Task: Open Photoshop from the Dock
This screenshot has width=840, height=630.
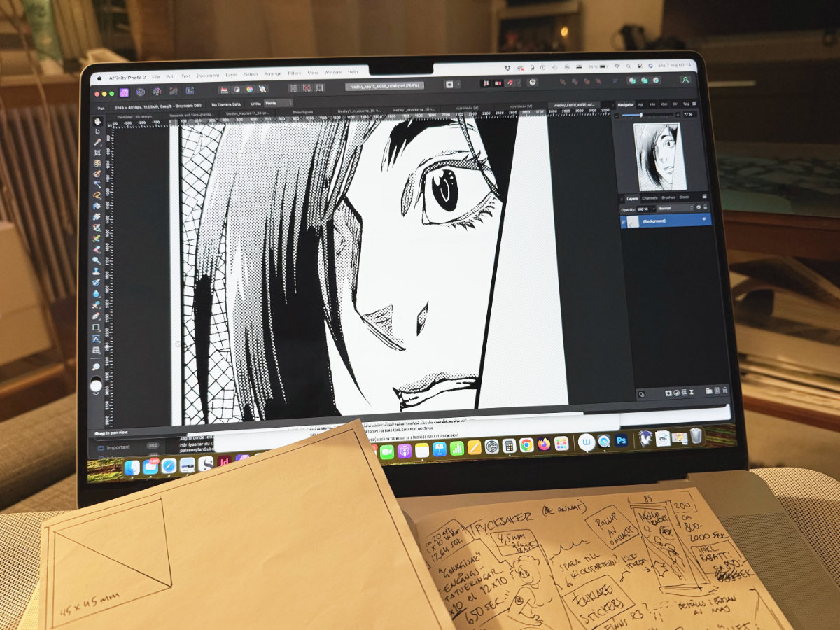Action: pyautogui.click(x=621, y=440)
